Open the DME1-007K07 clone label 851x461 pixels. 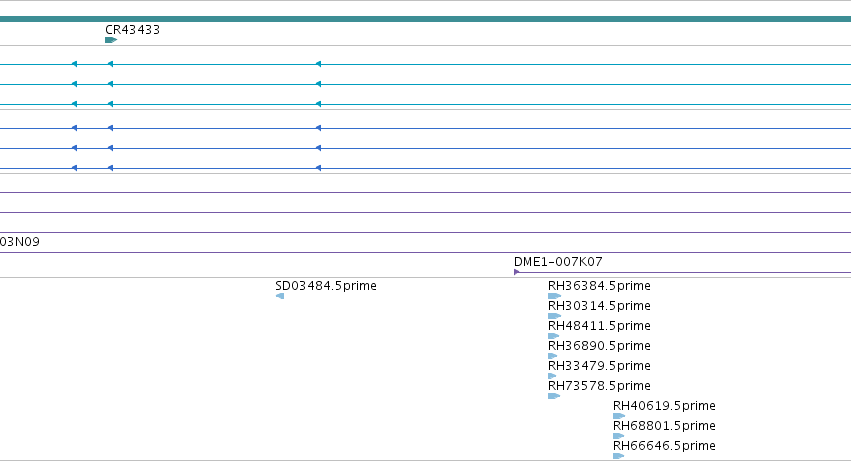pyautogui.click(x=558, y=262)
